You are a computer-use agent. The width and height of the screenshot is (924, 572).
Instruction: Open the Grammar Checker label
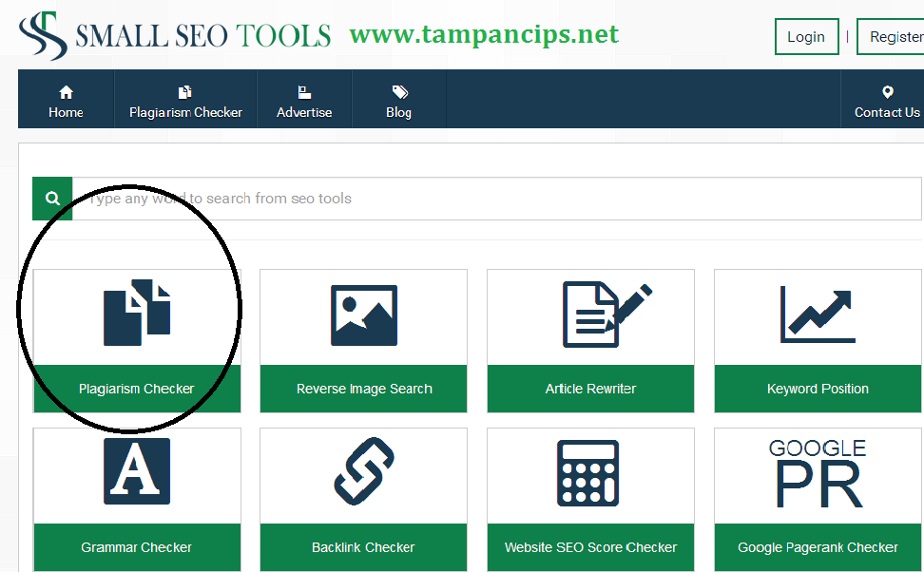(x=137, y=547)
